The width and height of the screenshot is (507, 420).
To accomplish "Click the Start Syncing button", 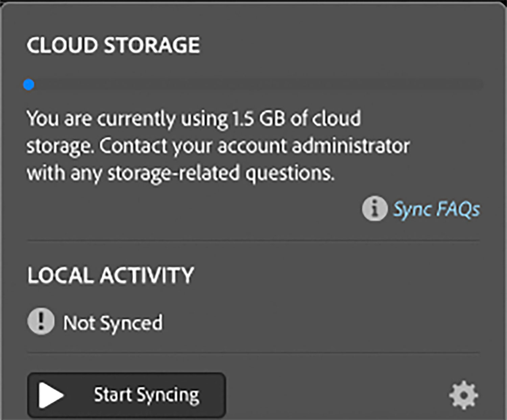I will pyautogui.click(x=126, y=395).
